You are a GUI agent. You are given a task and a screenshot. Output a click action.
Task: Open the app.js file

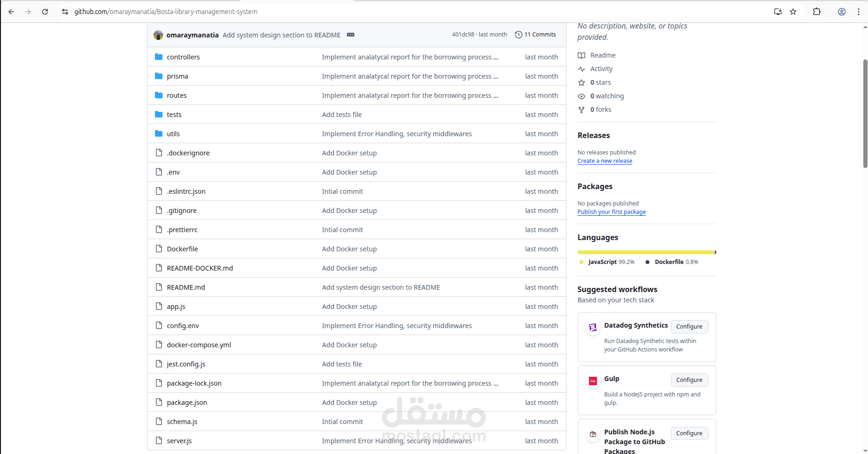[x=176, y=307]
